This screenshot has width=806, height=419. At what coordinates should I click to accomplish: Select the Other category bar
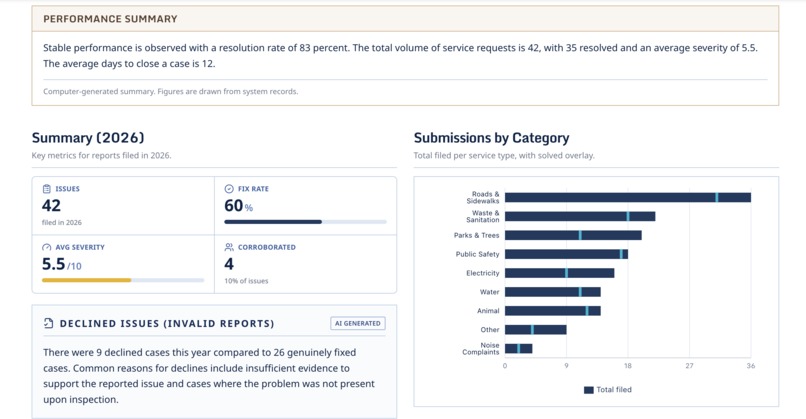[536, 330]
